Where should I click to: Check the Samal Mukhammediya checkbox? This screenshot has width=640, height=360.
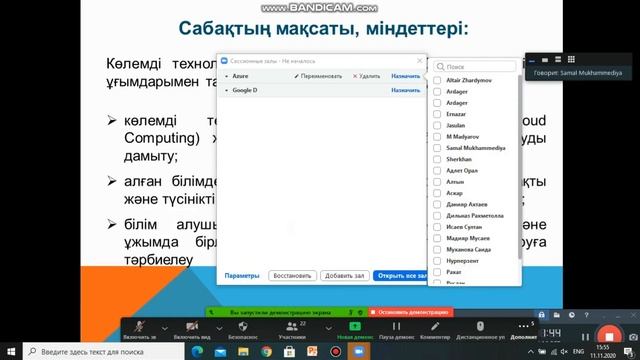point(437,148)
